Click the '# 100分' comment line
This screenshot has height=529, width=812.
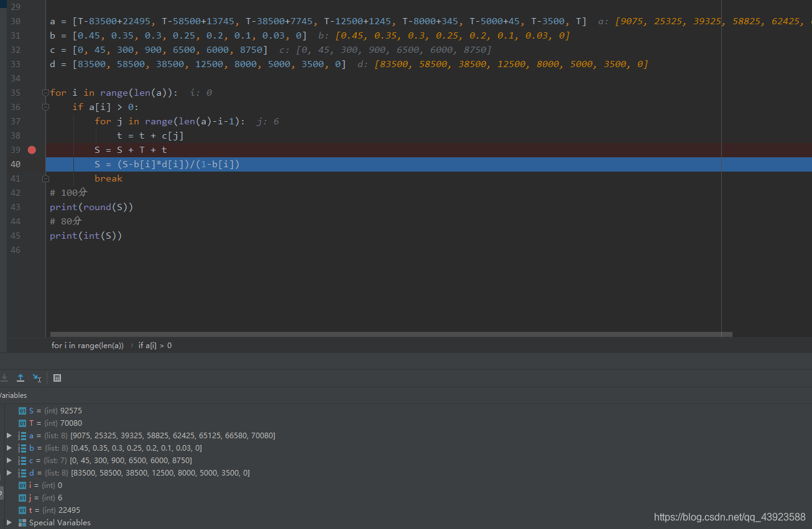68,193
